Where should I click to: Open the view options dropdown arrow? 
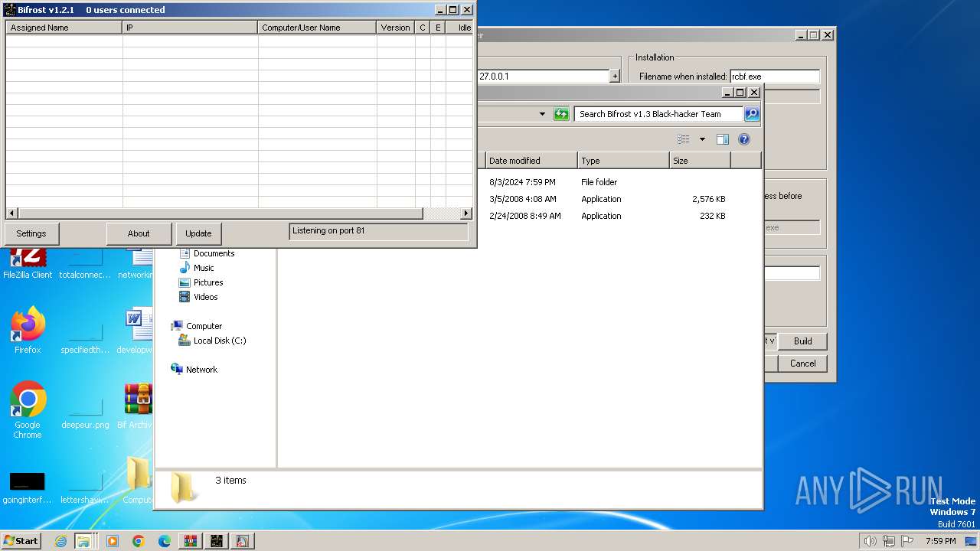pyautogui.click(x=702, y=139)
